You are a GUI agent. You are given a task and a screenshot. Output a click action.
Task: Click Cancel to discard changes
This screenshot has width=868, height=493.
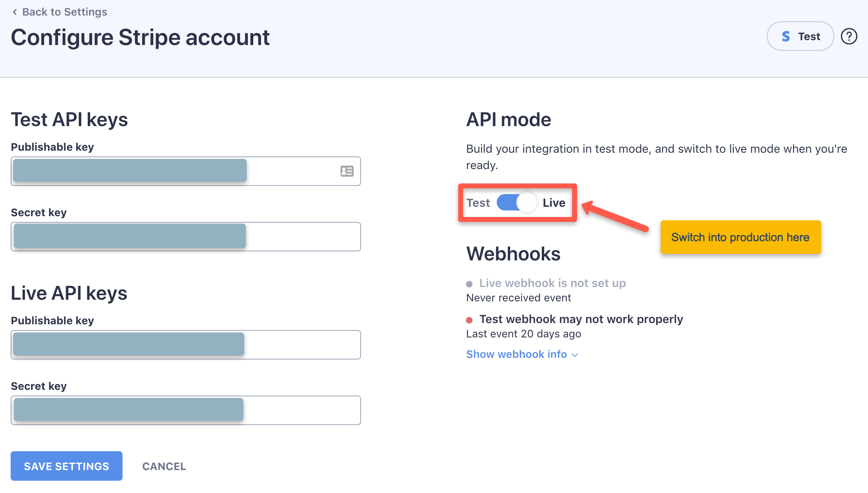click(x=164, y=466)
